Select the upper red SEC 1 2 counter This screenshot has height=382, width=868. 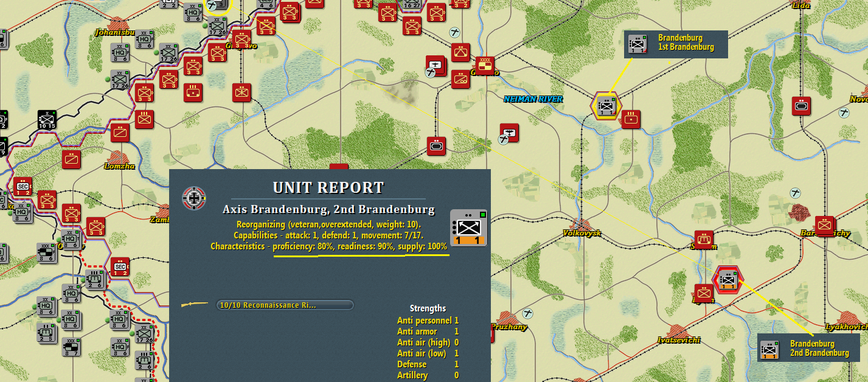(x=23, y=187)
